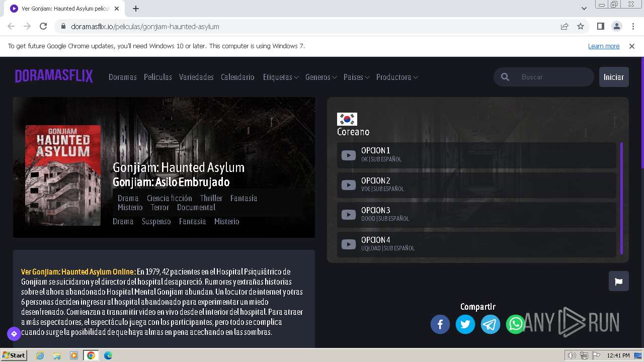Focus the Buscar search field
The image size is (644, 362).
click(553, 77)
